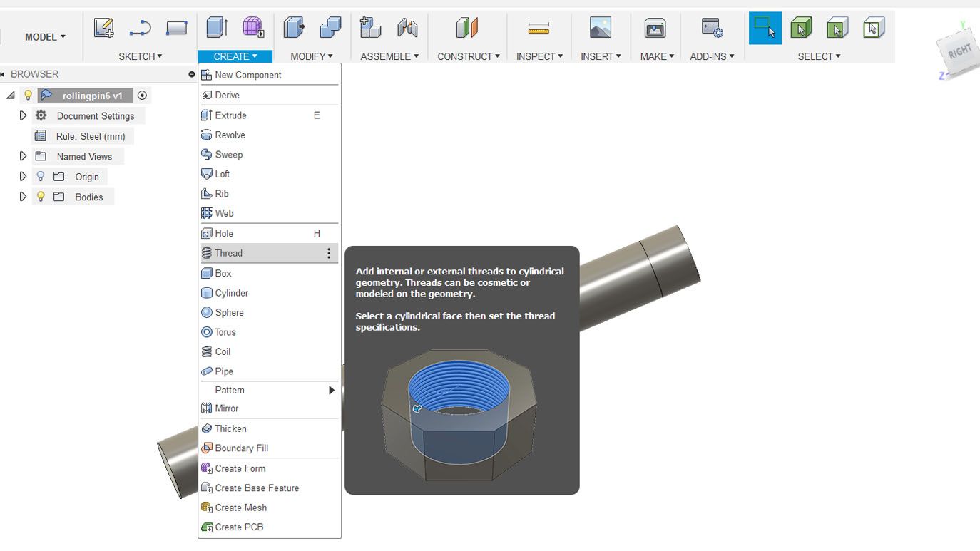The width and height of the screenshot is (980, 551).
Task: Open the MODEL workspace dropdown
Action: point(45,36)
